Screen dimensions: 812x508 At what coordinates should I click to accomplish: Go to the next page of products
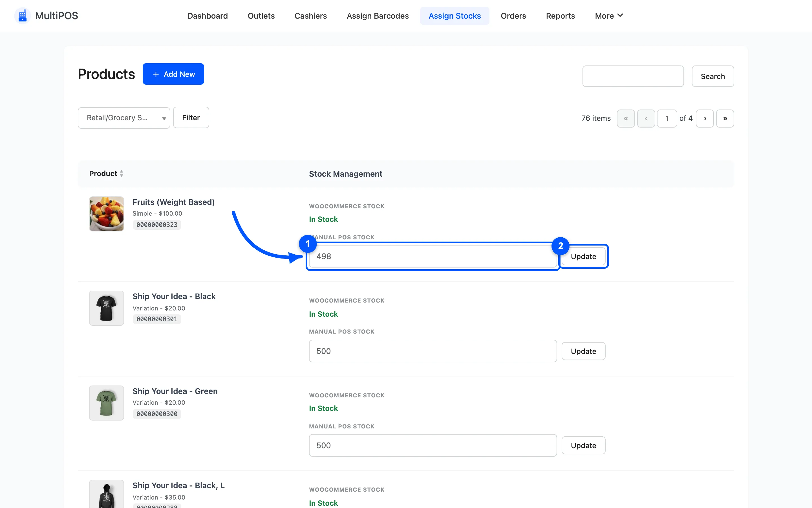pyautogui.click(x=705, y=119)
